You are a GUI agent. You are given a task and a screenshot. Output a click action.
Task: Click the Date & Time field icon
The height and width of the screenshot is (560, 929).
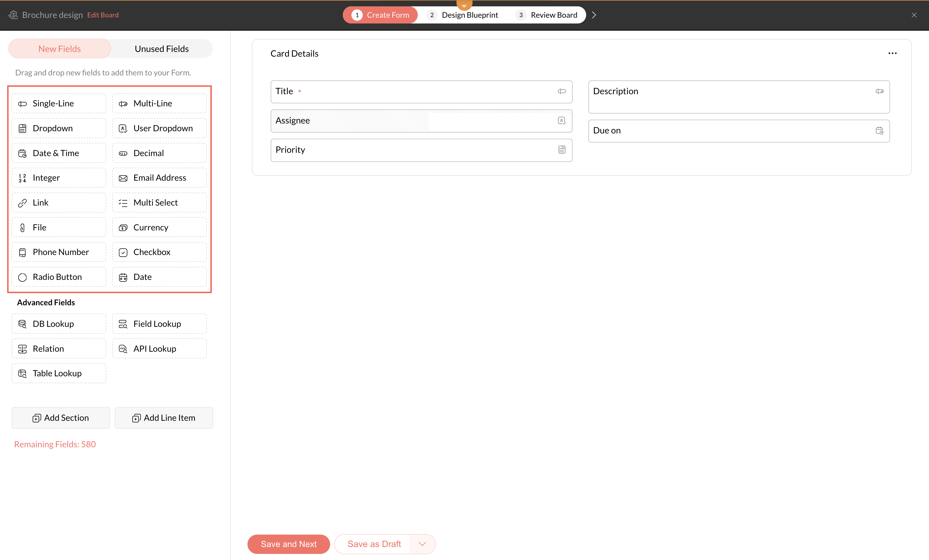point(22,153)
